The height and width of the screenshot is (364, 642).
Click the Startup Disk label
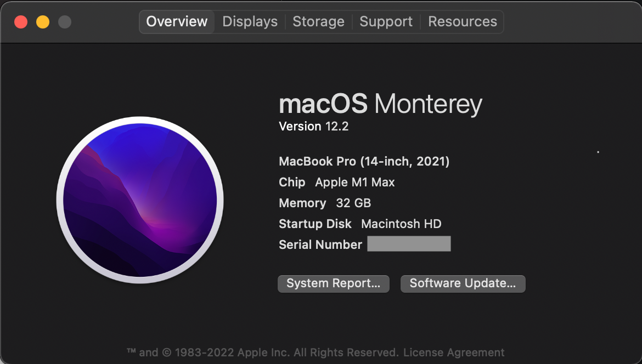tap(315, 224)
